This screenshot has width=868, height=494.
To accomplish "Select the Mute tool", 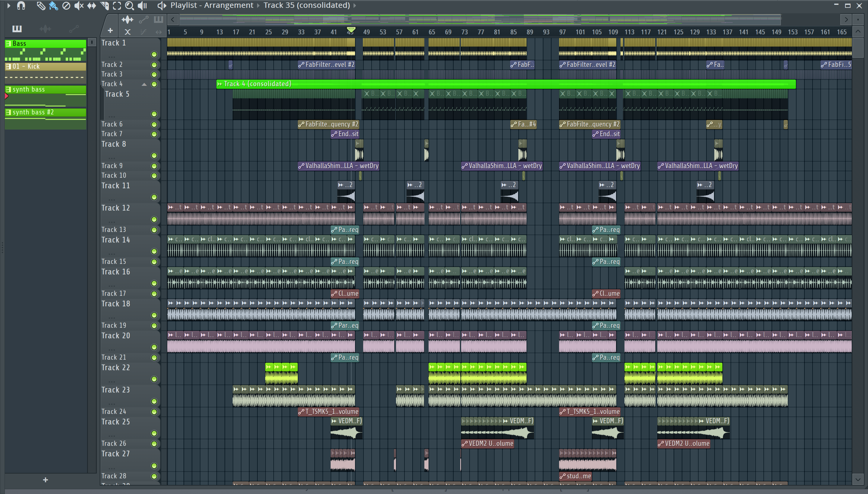I will [79, 5].
